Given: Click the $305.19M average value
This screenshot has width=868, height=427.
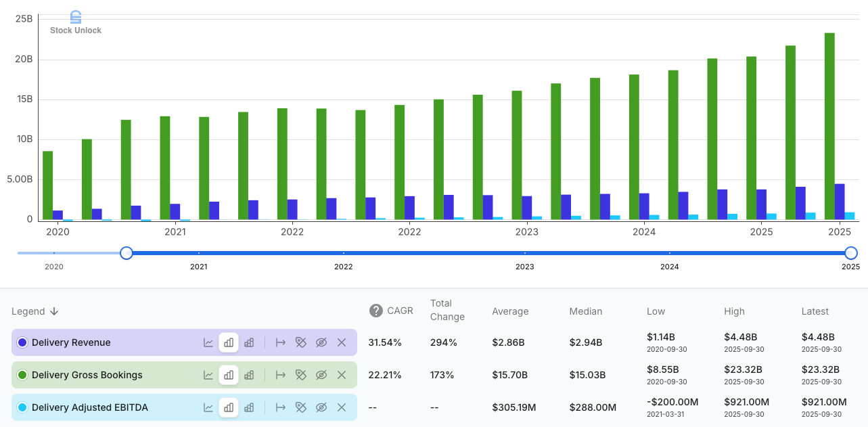Looking at the screenshot, I should tap(514, 407).
